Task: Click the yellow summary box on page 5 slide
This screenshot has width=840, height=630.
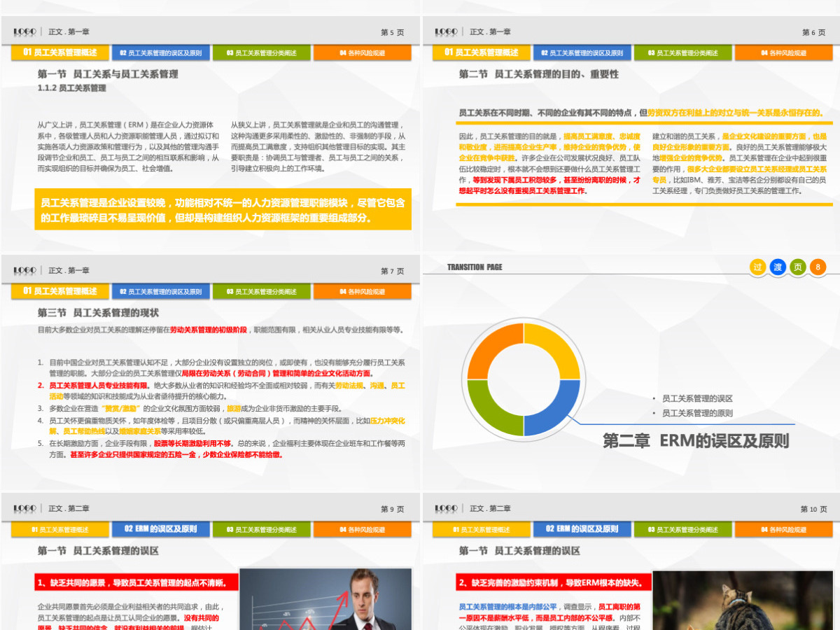Action: [223, 209]
